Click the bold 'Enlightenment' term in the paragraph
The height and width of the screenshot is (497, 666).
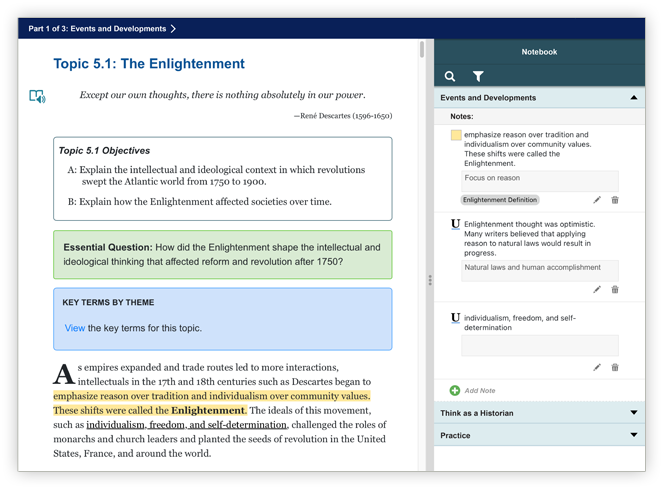click(x=209, y=410)
